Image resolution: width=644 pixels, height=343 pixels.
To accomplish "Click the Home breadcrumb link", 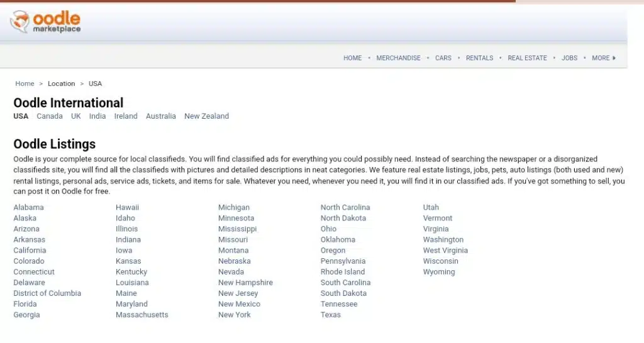I will [25, 84].
